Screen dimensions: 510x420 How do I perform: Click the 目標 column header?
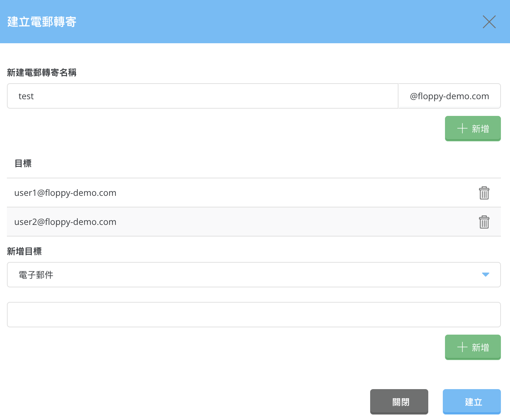pos(23,163)
